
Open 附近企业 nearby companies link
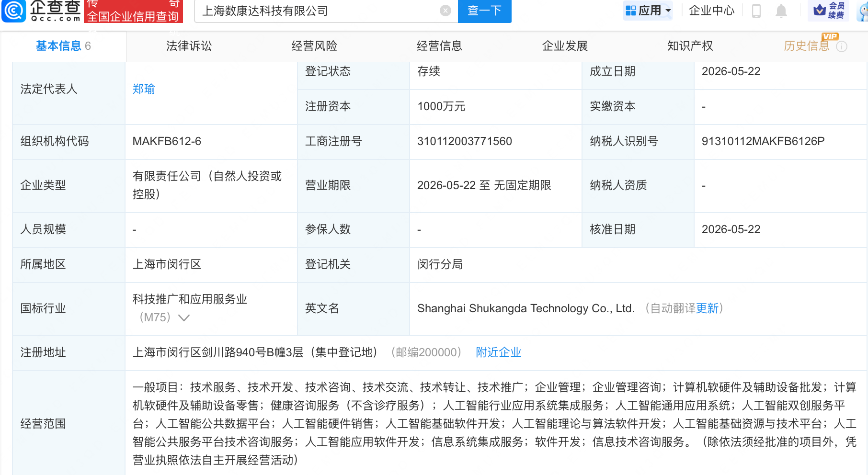498,352
